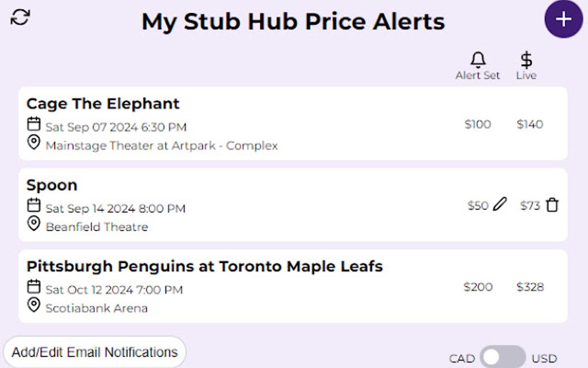Click the $100 alert price for Cage The Elephant
Viewport: 588px width, 368px height.
pos(477,124)
